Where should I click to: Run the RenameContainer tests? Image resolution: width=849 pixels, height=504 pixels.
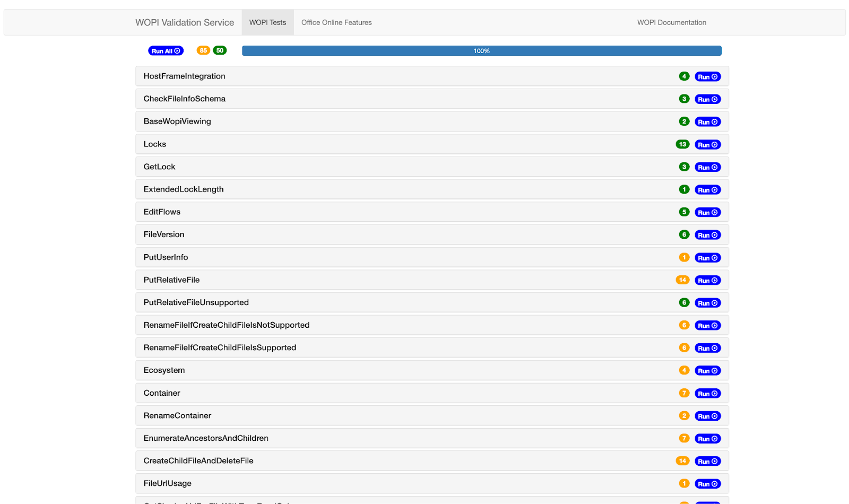tap(707, 416)
